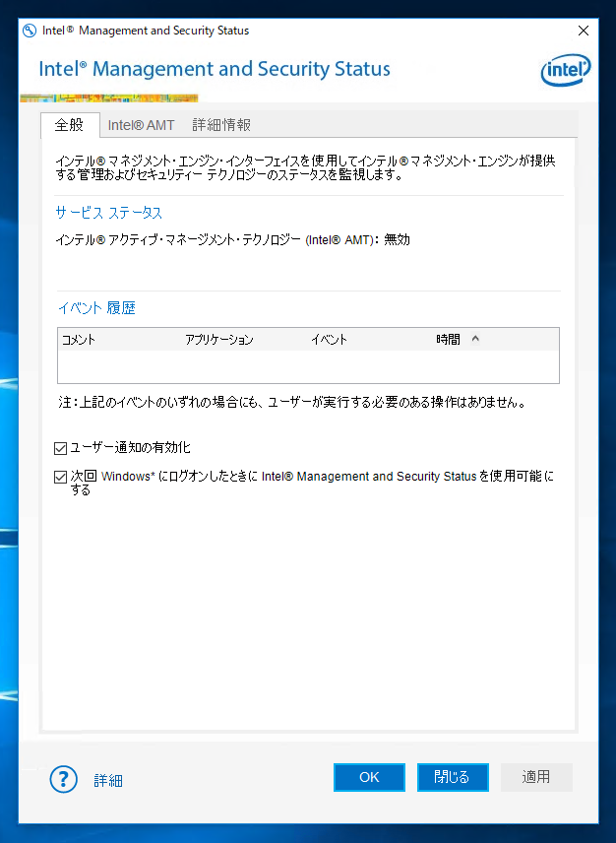The image size is (616, 843).
Task: Click the 閉じる button
Action: pos(453,777)
